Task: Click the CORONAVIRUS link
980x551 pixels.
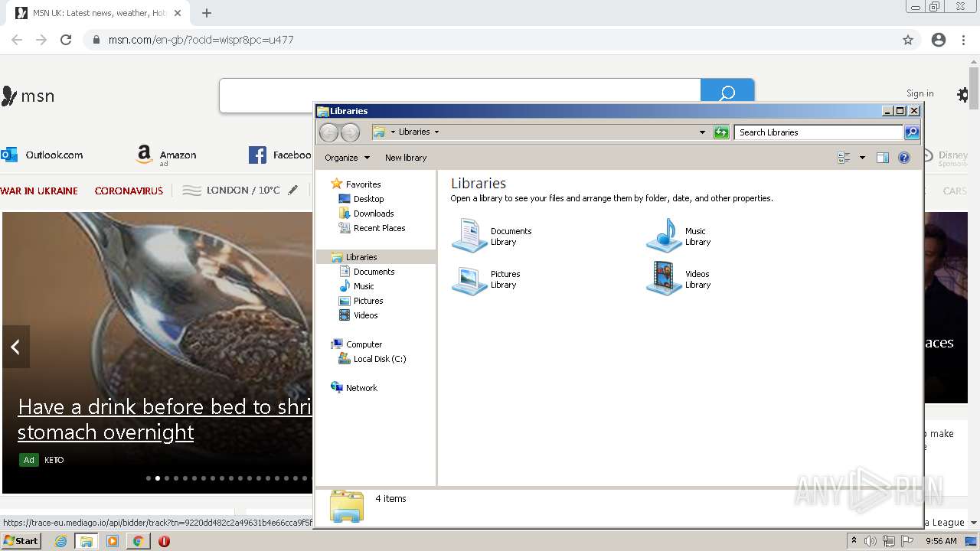Action: (x=129, y=191)
